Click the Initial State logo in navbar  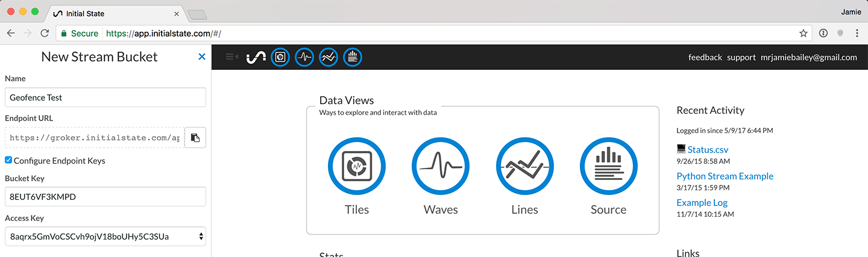[256, 57]
